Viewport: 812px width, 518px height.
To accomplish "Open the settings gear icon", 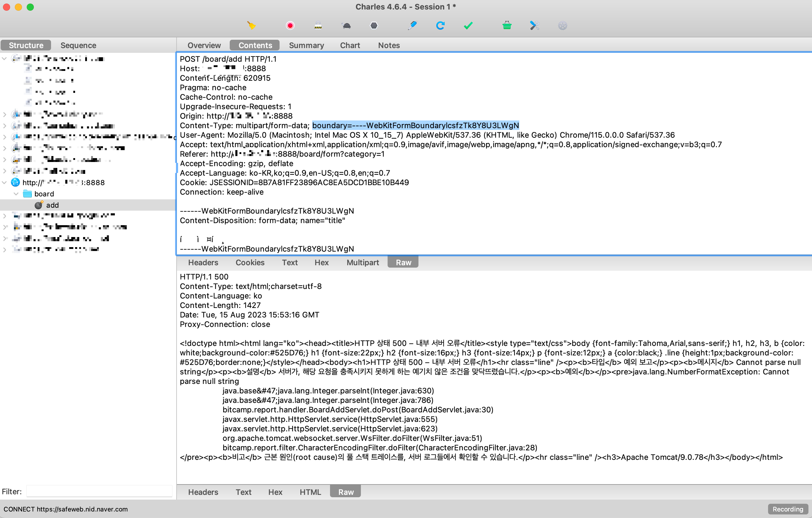I will point(562,26).
